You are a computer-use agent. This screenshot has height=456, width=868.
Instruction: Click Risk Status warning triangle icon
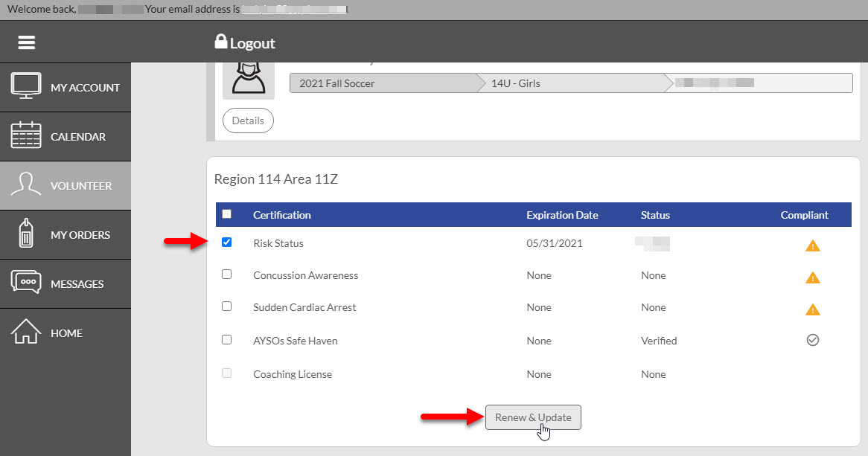pyautogui.click(x=812, y=245)
